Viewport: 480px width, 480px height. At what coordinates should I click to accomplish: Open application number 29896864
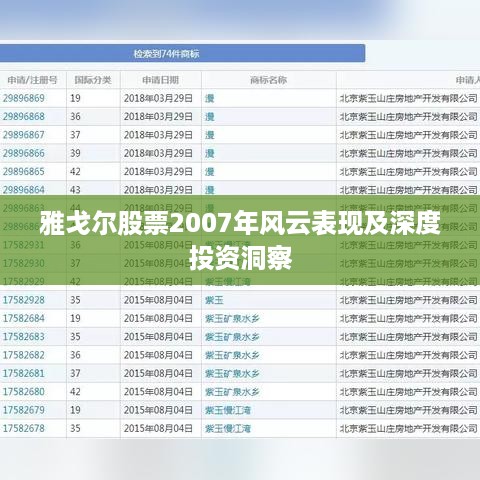click(x=24, y=190)
